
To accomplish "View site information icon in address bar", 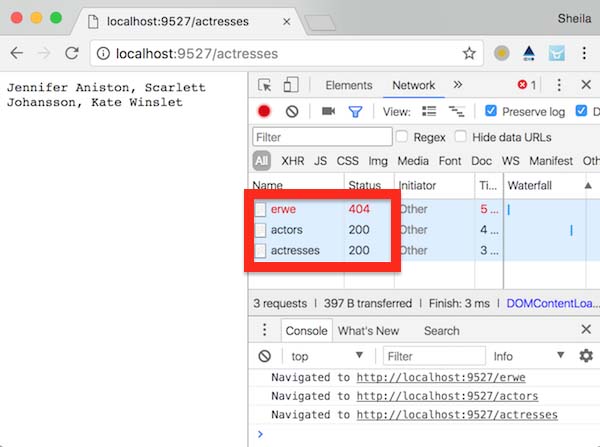I will (x=103, y=54).
